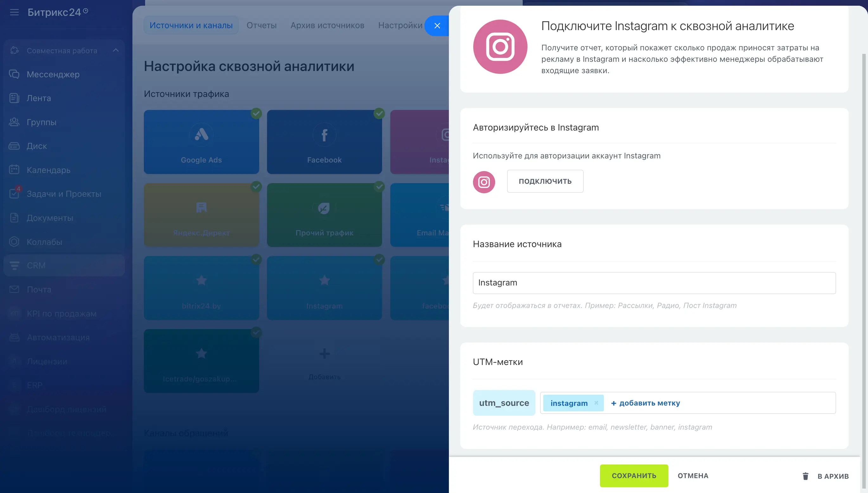The height and width of the screenshot is (493, 868).
Task: Click the Название источника input field
Action: [654, 283]
